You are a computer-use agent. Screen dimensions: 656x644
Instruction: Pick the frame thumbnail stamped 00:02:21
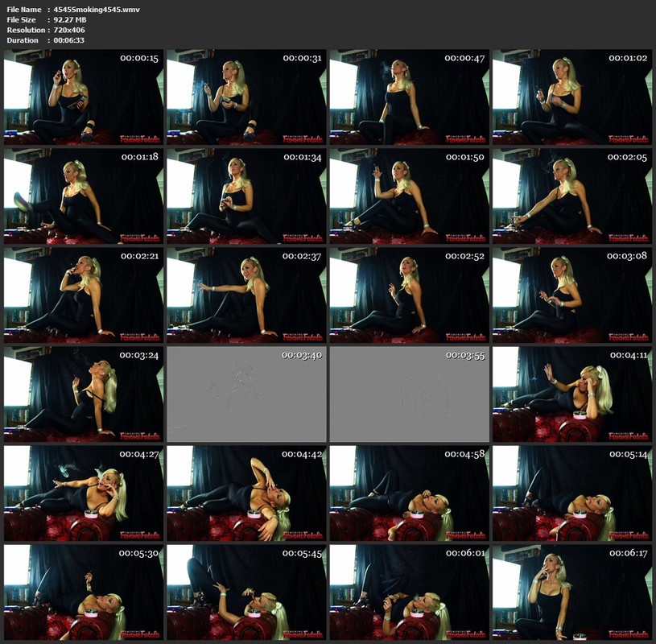84,295
